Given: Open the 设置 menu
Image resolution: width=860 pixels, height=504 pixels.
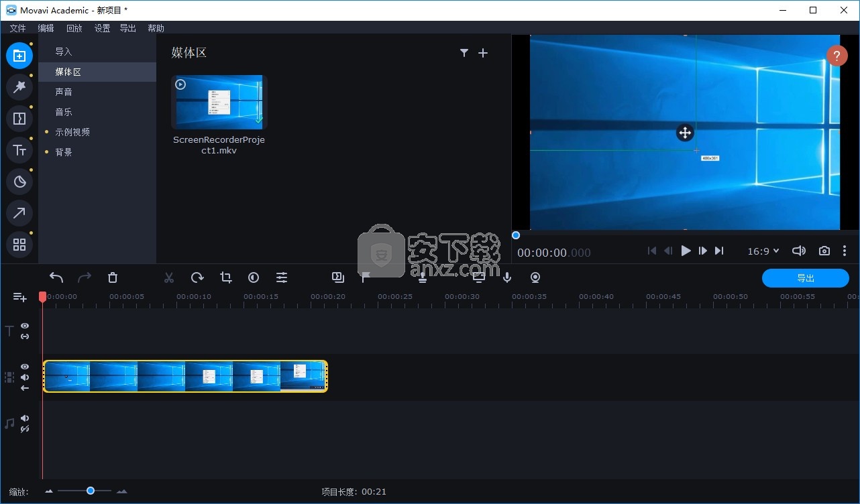Looking at the screenshot, I should click(102, 28).
